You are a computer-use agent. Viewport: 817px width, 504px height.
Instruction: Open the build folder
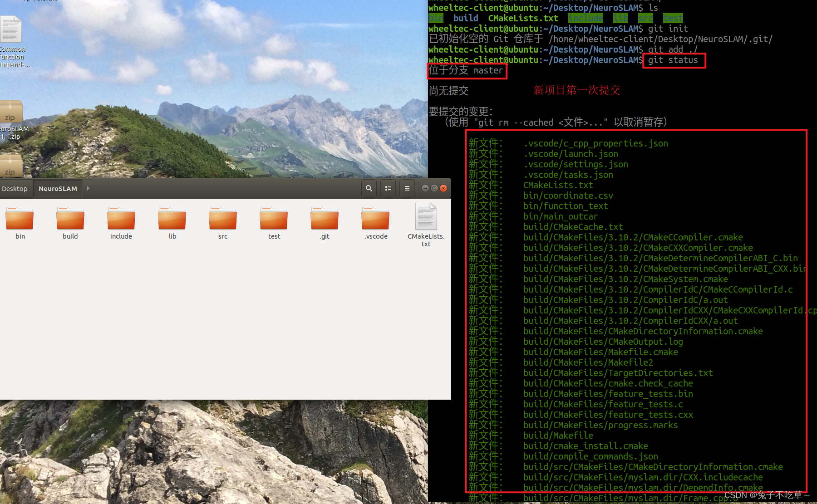pyautogui.click(x=70, y=221)
